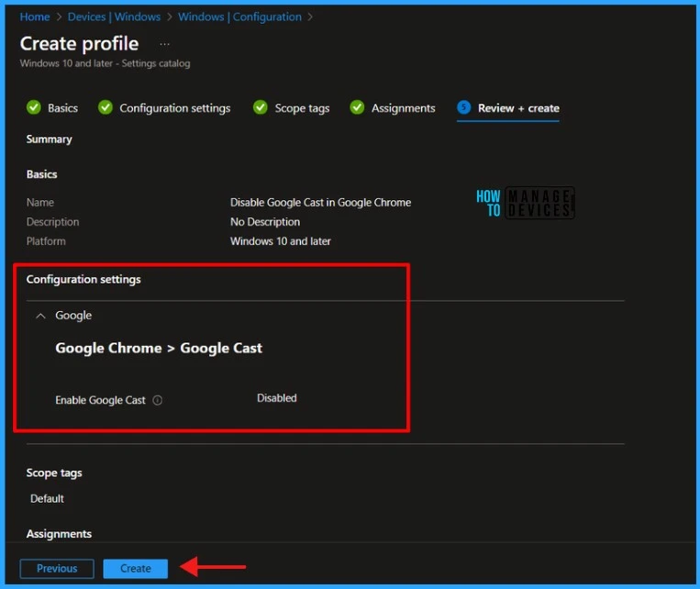Click the 'Summary' heading
This screenshot has height=589, width=700.
pyautogui.click(x=50, y=139)
